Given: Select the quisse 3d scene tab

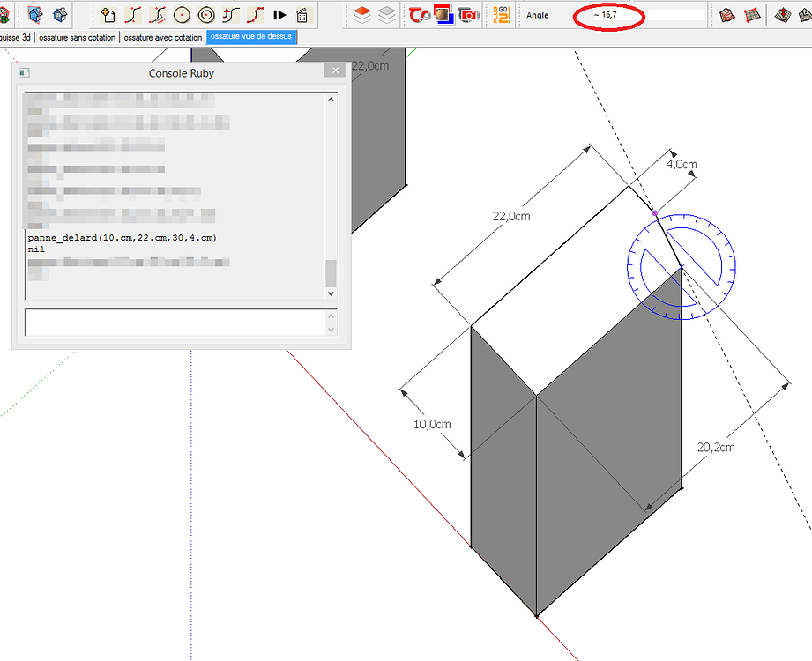Looking at the screenshot, I should coord(15,38).
